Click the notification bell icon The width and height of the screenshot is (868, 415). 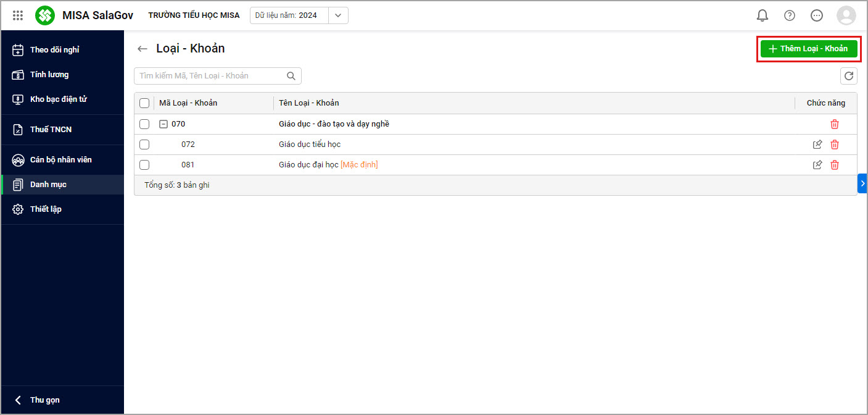pyautogui.click(x=763, y=15)
